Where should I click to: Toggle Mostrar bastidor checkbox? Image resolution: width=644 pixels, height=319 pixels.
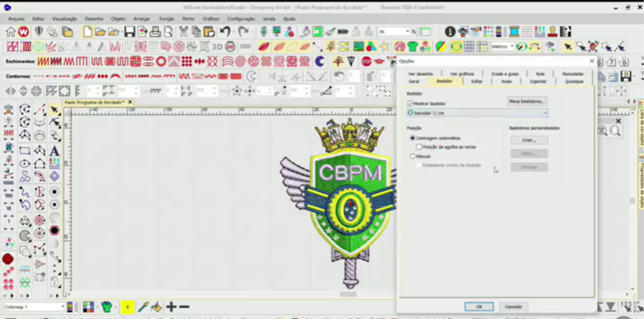[411, 104]
